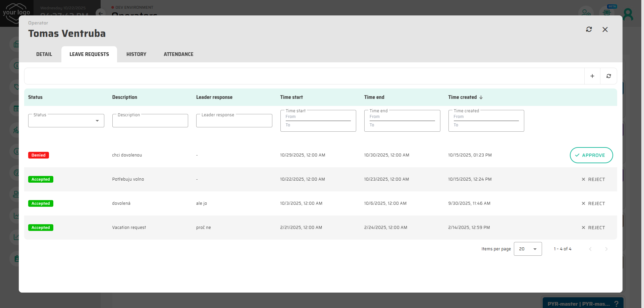This screenshot has height=308, width=644.
Task: Refresh the leave requests table
Action: pyautogui.click(x=608, y=76)
